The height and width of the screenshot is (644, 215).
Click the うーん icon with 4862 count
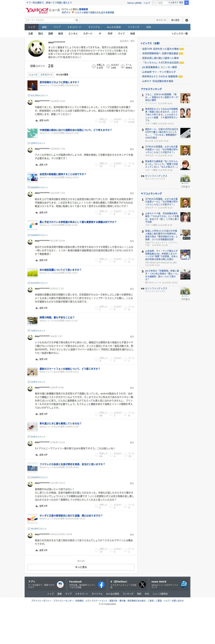123,66
